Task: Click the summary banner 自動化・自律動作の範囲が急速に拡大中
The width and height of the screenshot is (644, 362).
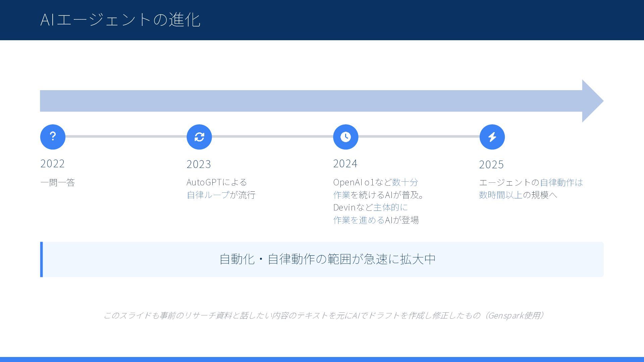Action: [x=327, y=259]
